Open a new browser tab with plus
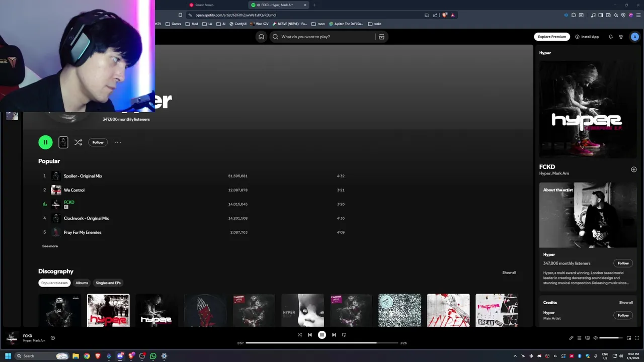This screenshot has width=644, height=362. coord(314,5)
